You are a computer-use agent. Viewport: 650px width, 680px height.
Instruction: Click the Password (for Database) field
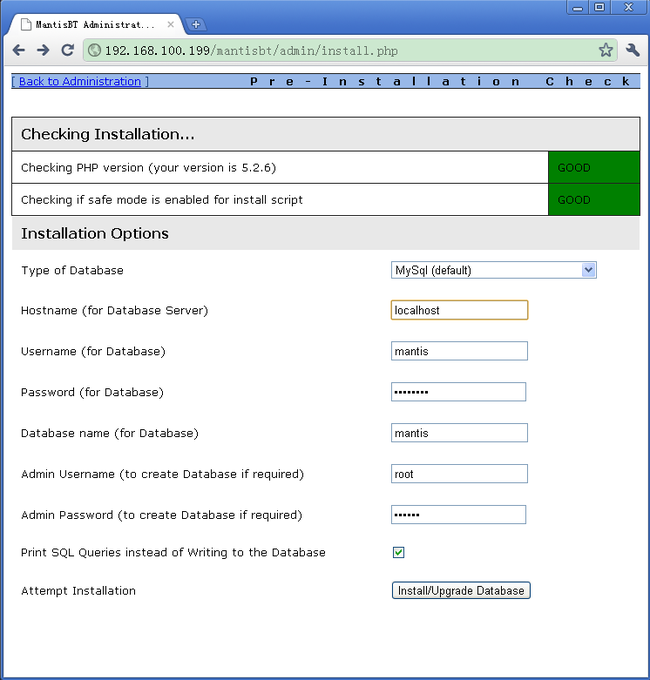click(458, 392)
